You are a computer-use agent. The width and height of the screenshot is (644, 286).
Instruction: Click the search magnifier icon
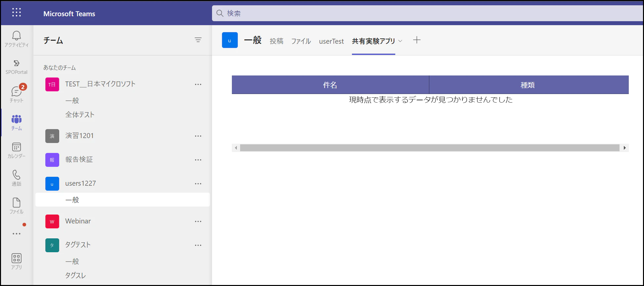(x=220, y=13)
